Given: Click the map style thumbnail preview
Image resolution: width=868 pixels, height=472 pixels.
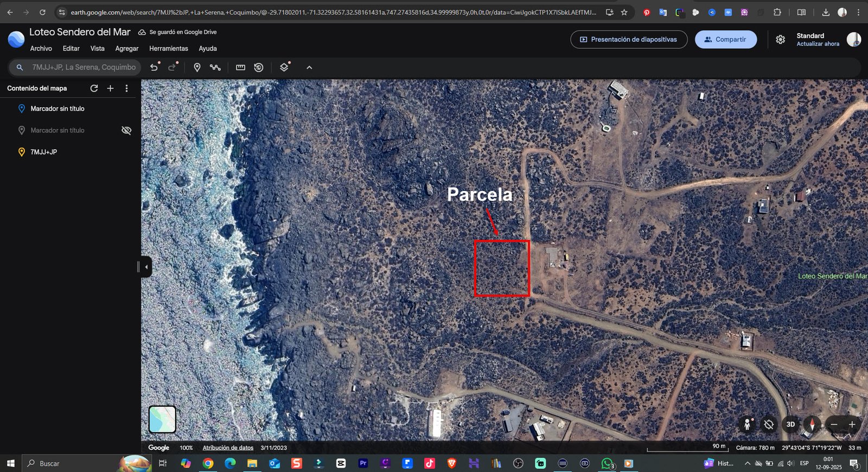Looking at the screenshot, I should pos(162,419).
